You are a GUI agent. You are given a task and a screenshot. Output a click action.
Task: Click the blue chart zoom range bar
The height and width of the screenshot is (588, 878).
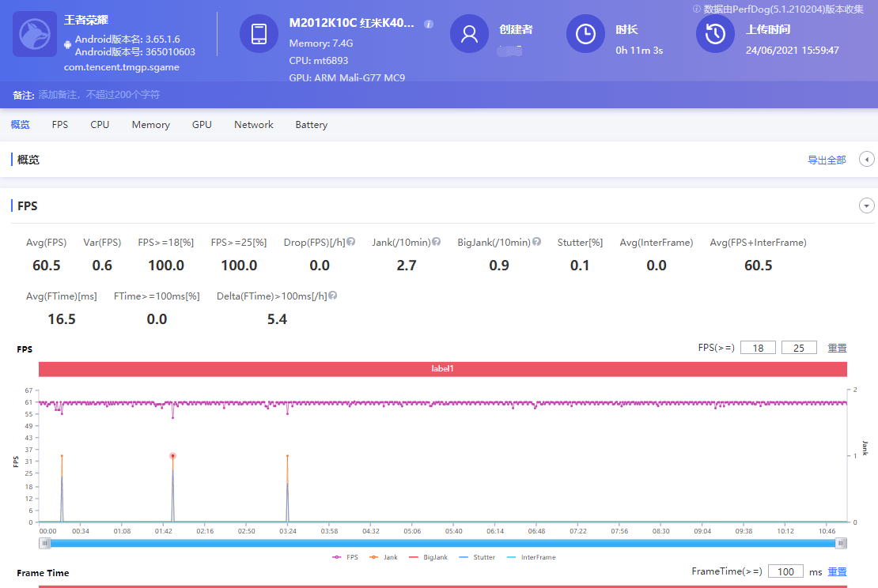point(442,543)
